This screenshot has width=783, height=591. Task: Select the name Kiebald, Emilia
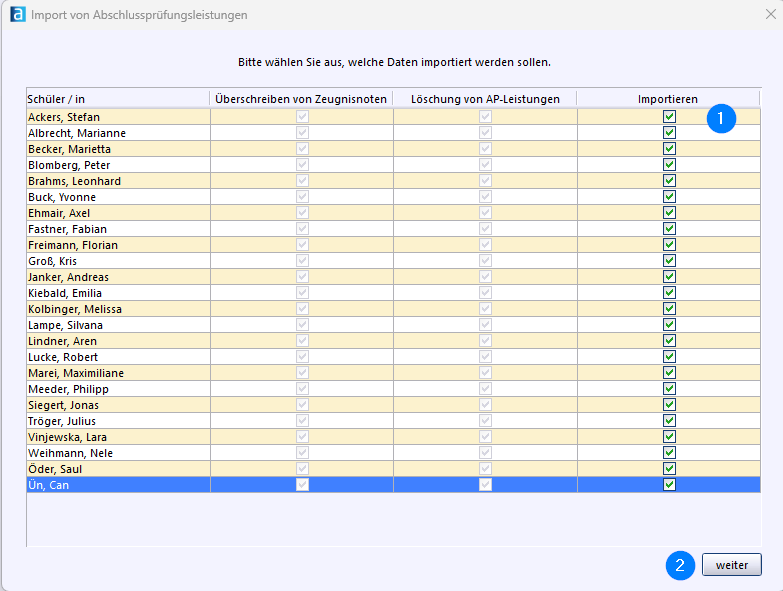tap(65, 293)
